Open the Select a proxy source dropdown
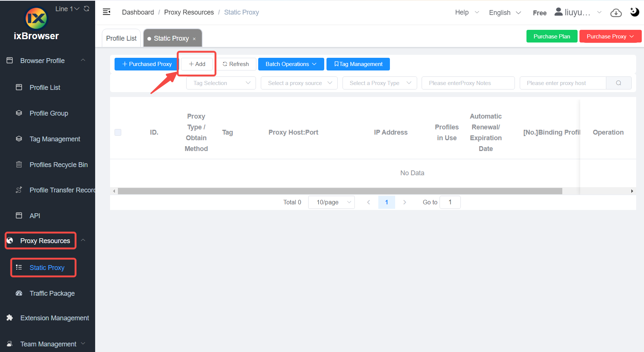This screenshot has width=644, height=352. (299, 83)
